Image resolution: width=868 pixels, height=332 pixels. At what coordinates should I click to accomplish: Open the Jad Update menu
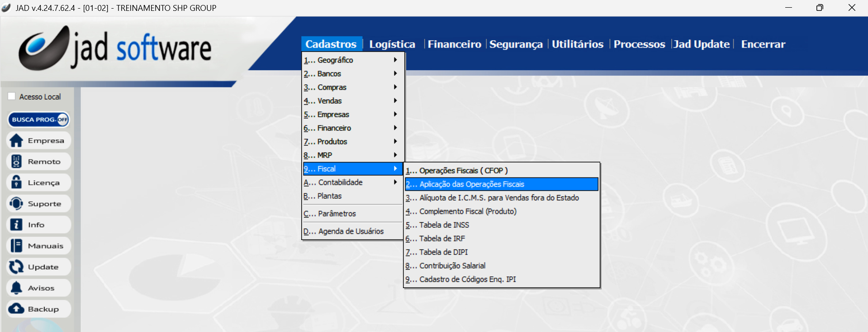click(x=702, y=44)
